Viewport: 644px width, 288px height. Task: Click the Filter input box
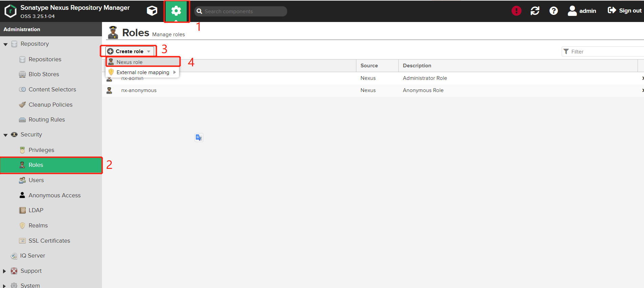(x=603, y=51)
